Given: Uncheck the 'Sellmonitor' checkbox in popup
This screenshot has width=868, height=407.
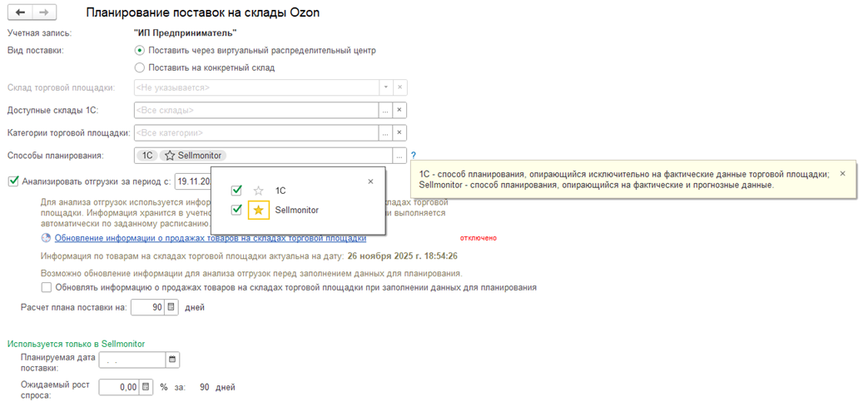Looking at the screenshot, I should (237, 210).
